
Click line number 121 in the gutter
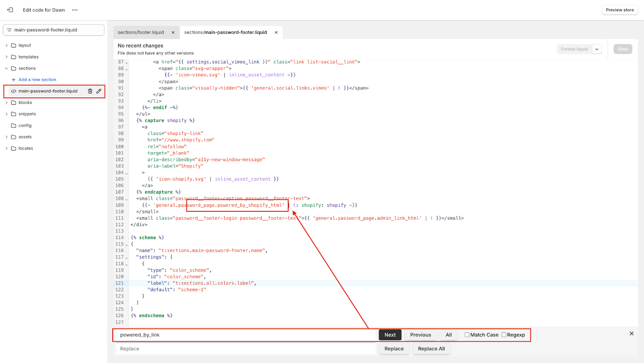click(x=120, y=283)
